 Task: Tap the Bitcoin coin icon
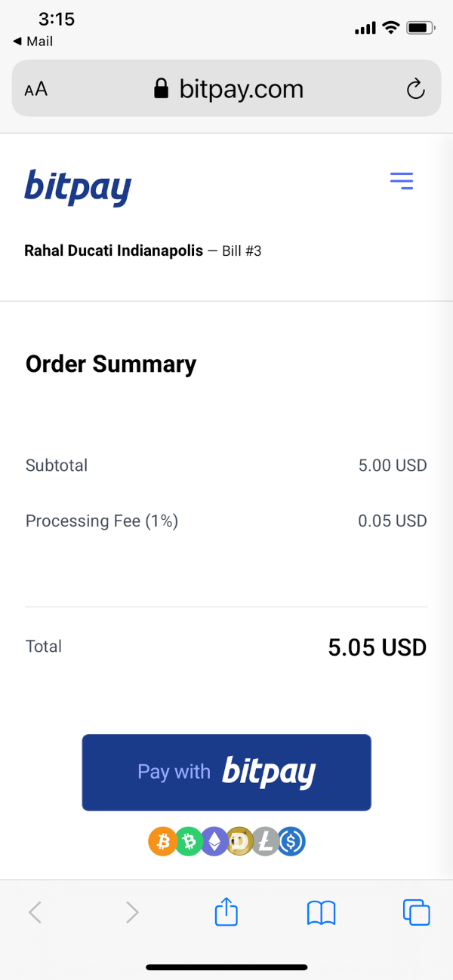[x=162, y=842]
